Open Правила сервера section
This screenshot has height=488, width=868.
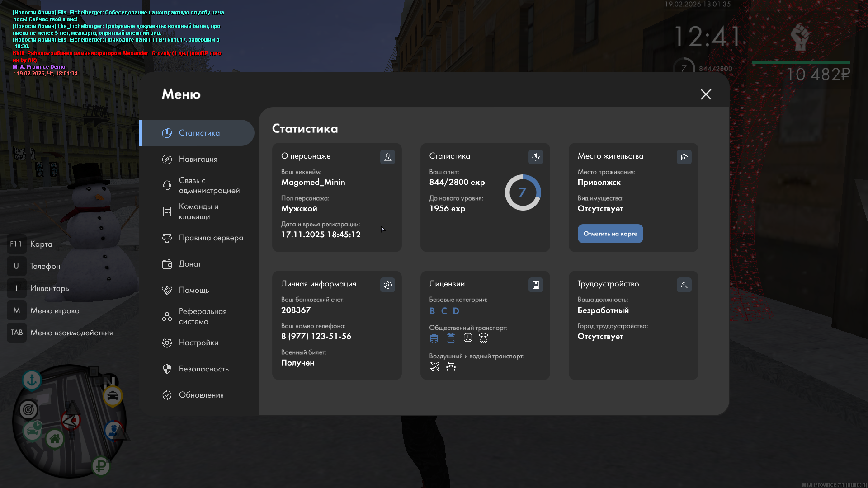(x=211, y=238)
